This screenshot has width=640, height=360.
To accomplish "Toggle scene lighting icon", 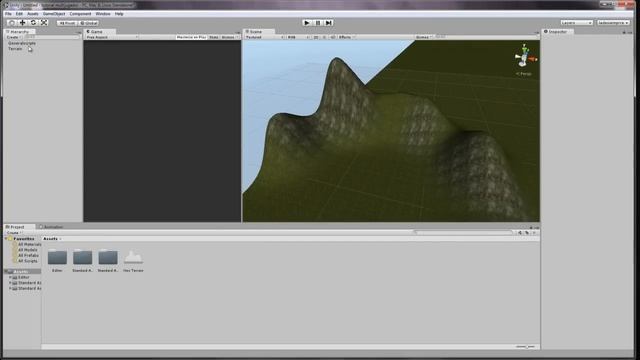I will tap(324, 37).
